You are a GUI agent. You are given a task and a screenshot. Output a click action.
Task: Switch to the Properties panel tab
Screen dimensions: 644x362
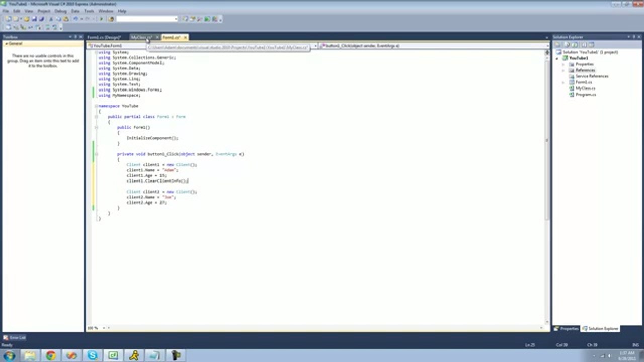point(567,329)
